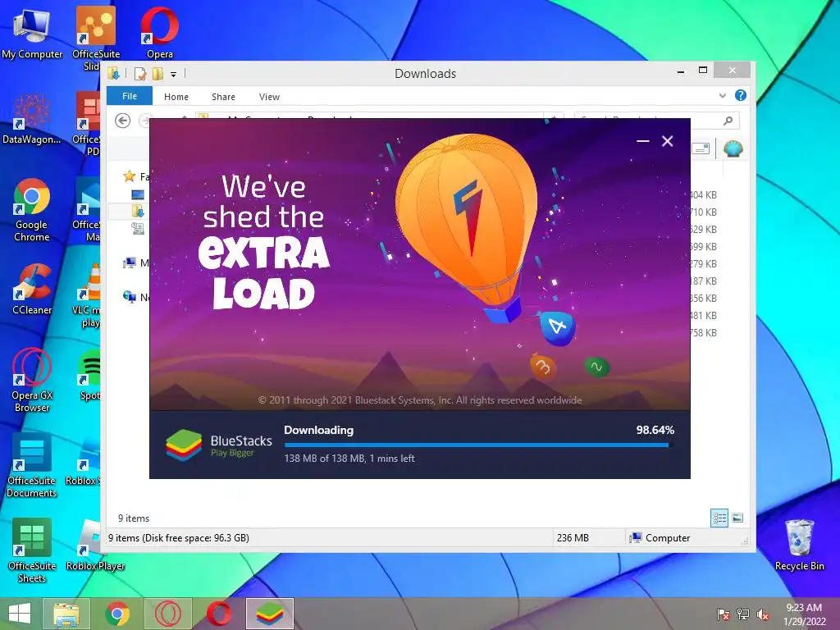Open Quick Access Toolbar customize dropdown
The width and height of the screenshot is (840, 630).
point(174,75)
